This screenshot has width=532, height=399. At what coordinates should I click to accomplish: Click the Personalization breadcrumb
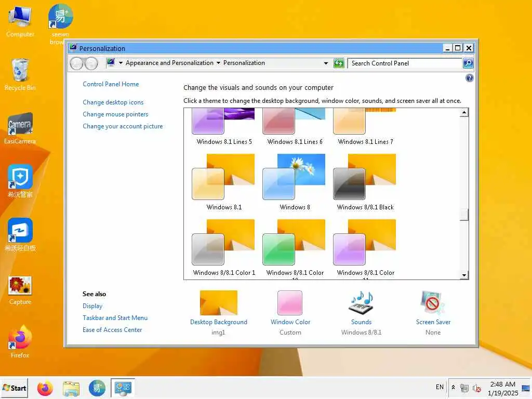(244, 63)
